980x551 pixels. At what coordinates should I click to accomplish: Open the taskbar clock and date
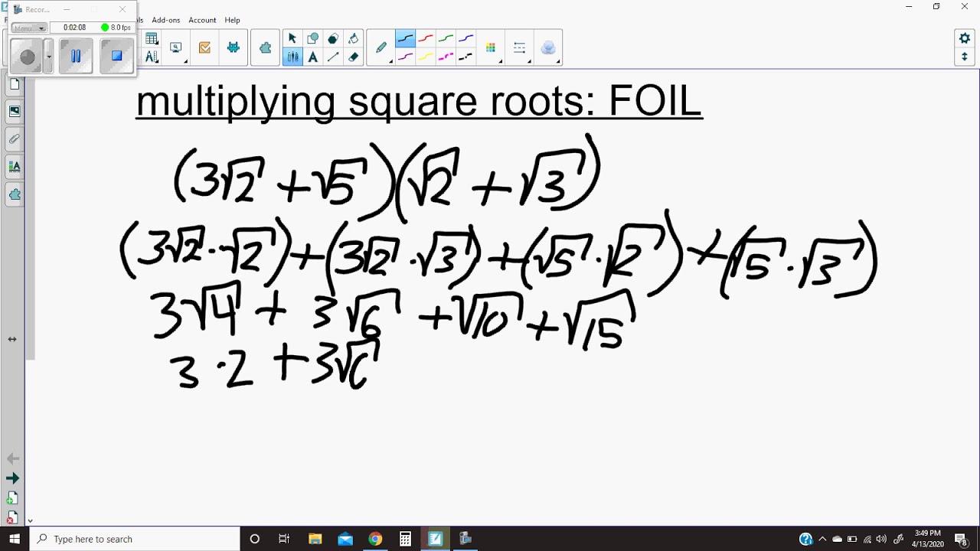click(928, 539)
